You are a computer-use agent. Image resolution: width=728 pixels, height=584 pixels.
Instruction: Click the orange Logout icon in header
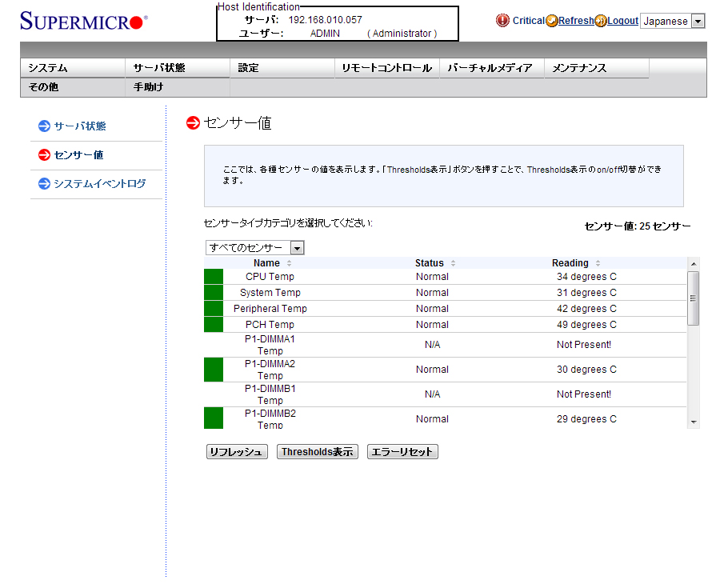pyautogui.click(x=600, y=21)
